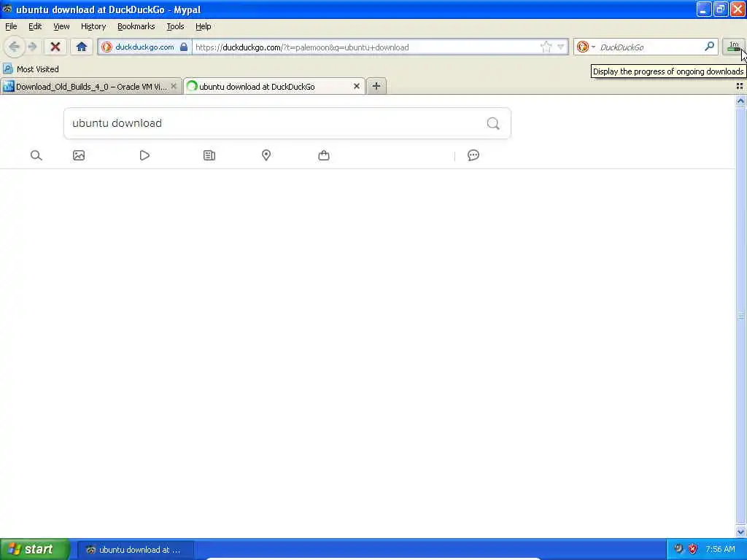Switch to News results icon
Screen dimensions: 747x560
(209, 155)
